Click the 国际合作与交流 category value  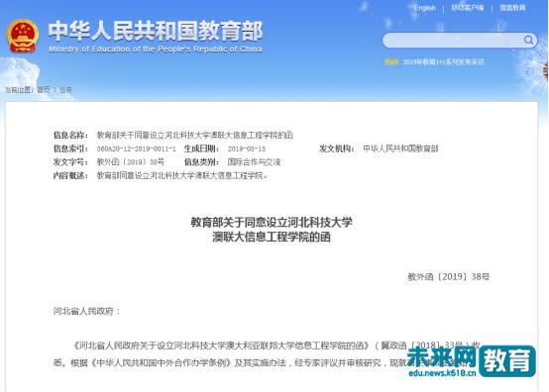[x=255, y=162]
